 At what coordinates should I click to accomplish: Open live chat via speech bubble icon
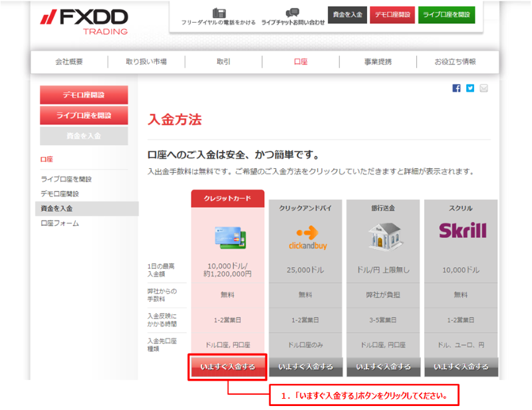pos(293,13)
